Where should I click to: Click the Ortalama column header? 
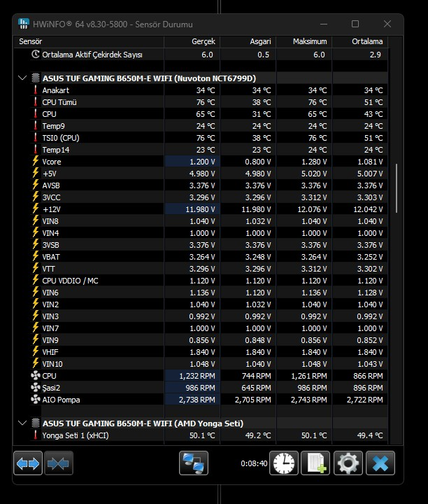pyautogui.click(x=359, y=41)
